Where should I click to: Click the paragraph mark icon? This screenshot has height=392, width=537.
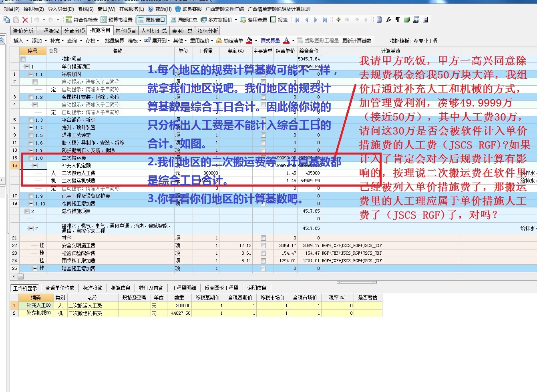tap(398, 20)
